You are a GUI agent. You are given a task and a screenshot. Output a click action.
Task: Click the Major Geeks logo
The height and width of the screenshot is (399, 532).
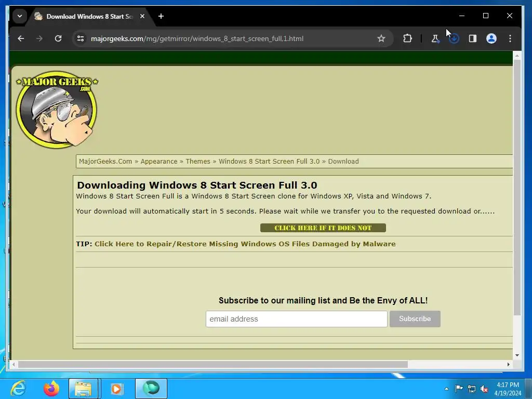tap(57, 110)
